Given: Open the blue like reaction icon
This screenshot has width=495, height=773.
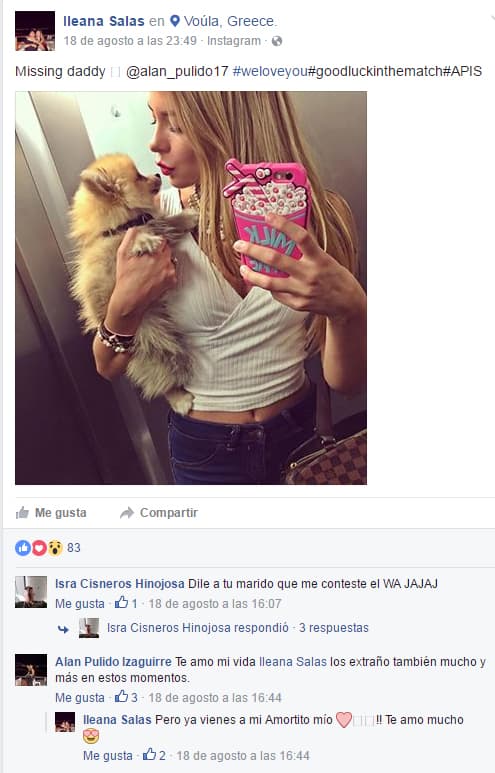Looking at the screenshot, I should coord(23,548).
